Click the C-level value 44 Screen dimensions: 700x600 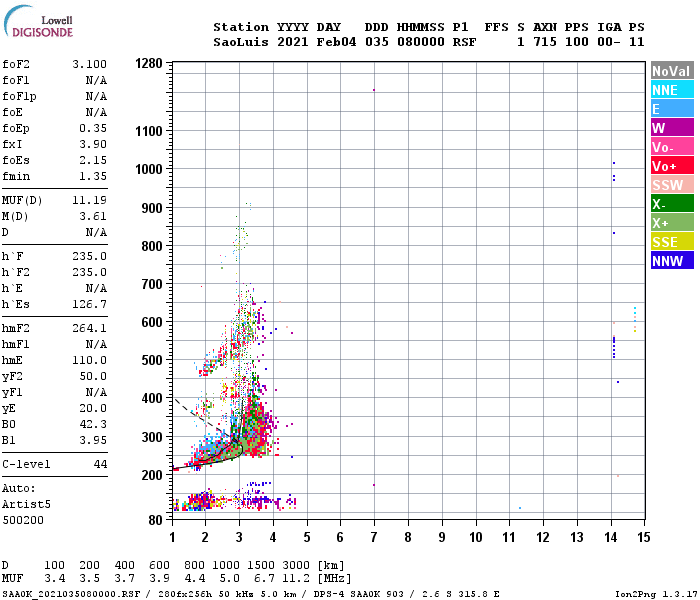point(100,464)
